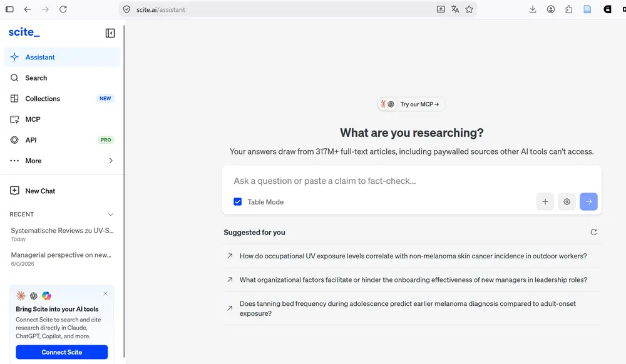Select suggestion about tanning bed frequency
This screenshot has height=364, width=626.
pyautogui.click(x=412, y=308)
